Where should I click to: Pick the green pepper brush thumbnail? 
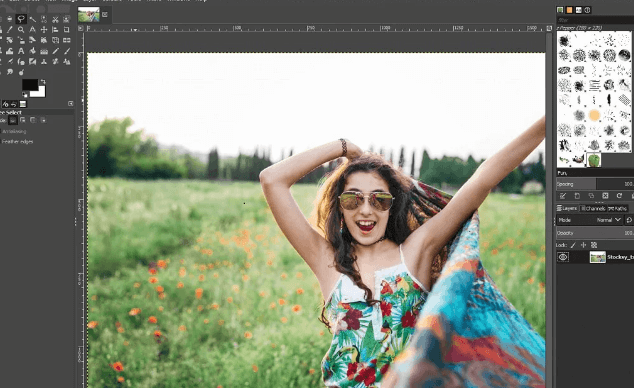point(594,160)
